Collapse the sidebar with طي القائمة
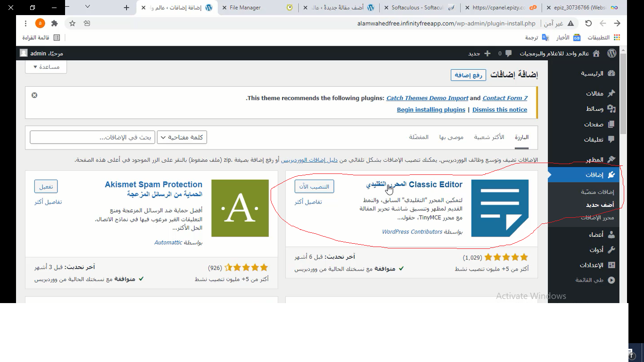The height and width of the screenshot is (362, 644). [595, 280]
